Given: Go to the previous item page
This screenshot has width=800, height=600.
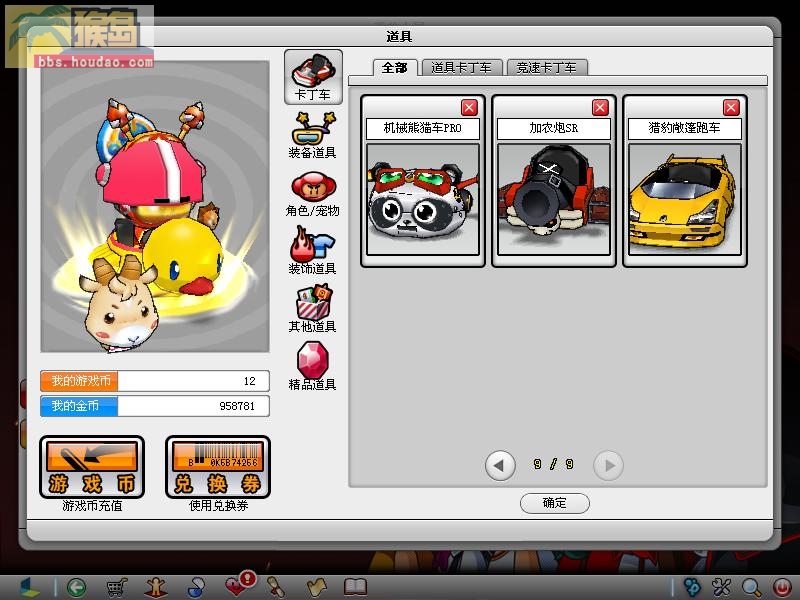Looking at the screenshot, I should (x=500, y=465).
